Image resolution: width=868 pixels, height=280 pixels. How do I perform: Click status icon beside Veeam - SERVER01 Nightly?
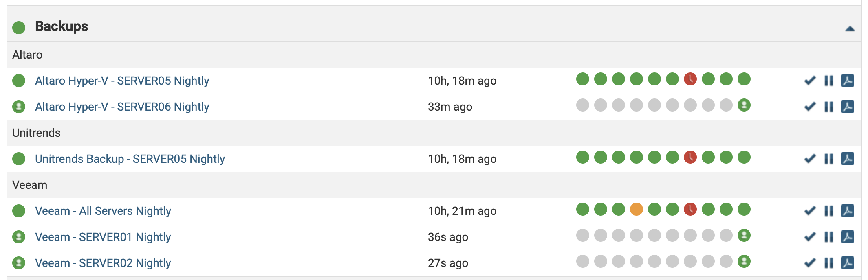pos(19,237)
